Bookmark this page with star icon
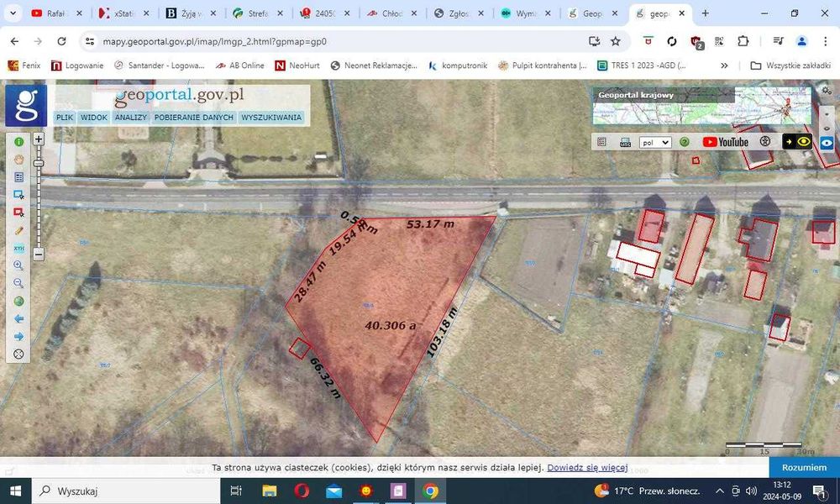 pyautogui.click(x=616, y=41)
